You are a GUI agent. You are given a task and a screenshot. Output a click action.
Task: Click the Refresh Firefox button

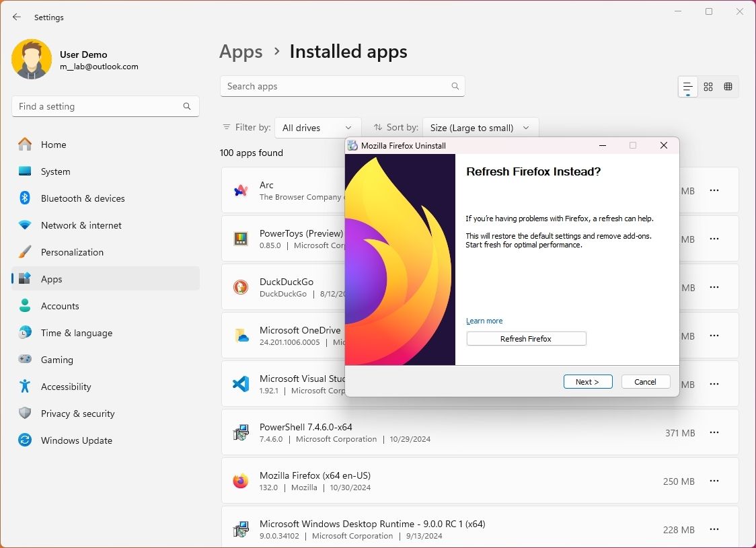[x=526, y=338]
